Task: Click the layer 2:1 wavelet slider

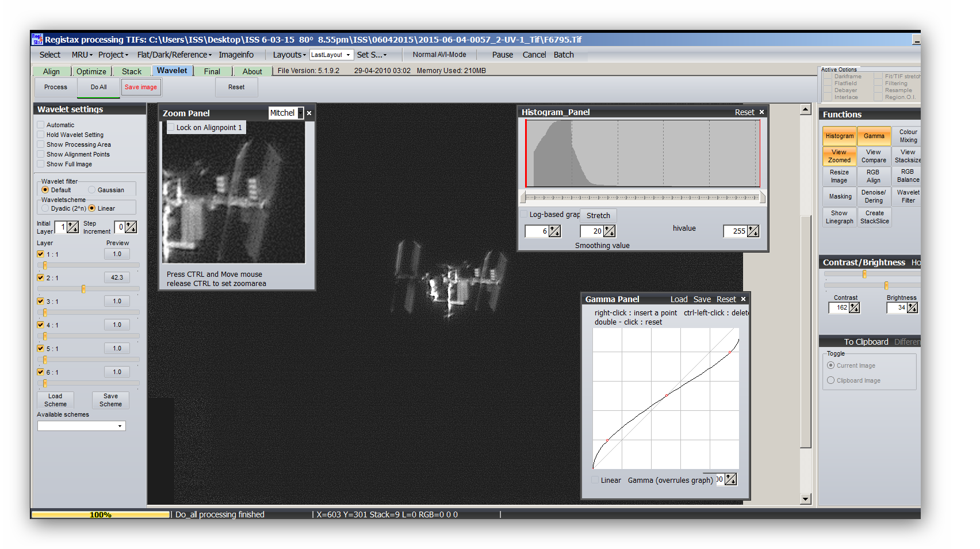Action: click(84, 289)
